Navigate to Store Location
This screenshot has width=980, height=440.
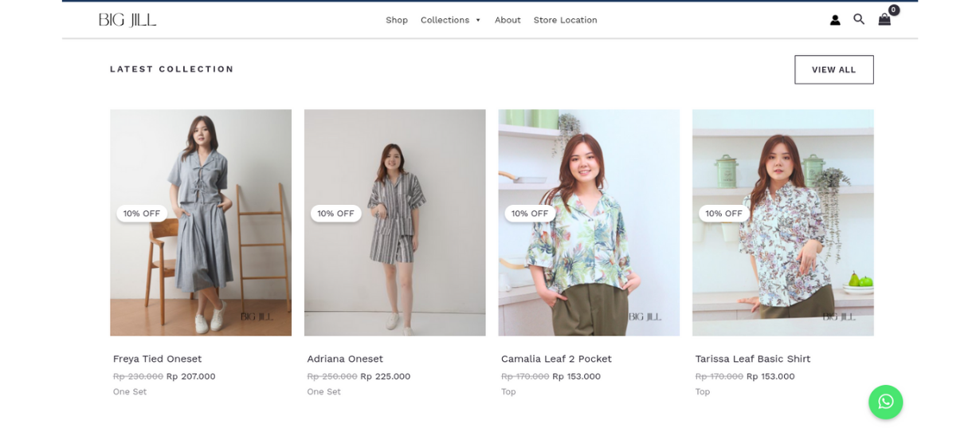click(565, 20)
